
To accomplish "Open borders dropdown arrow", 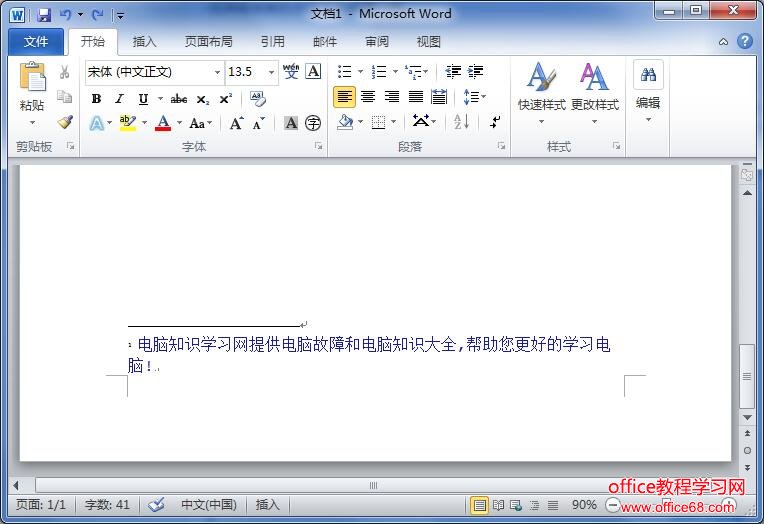I will (394, 122).
